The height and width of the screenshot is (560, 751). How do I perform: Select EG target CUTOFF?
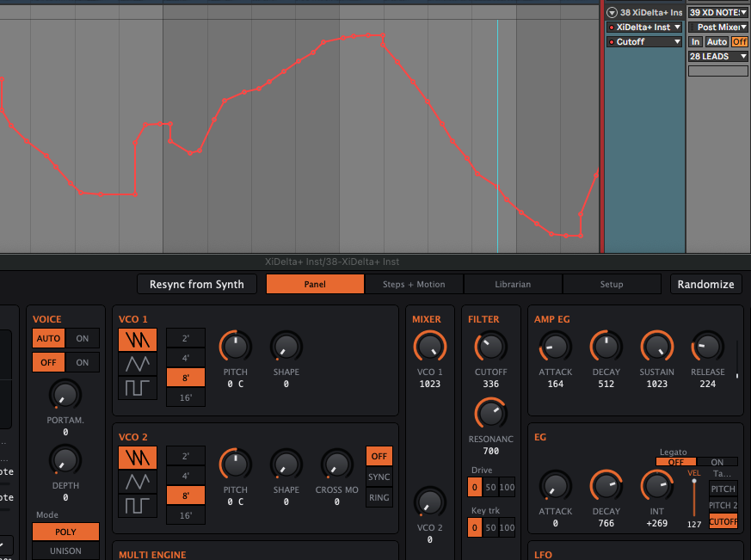click(723, 521)
